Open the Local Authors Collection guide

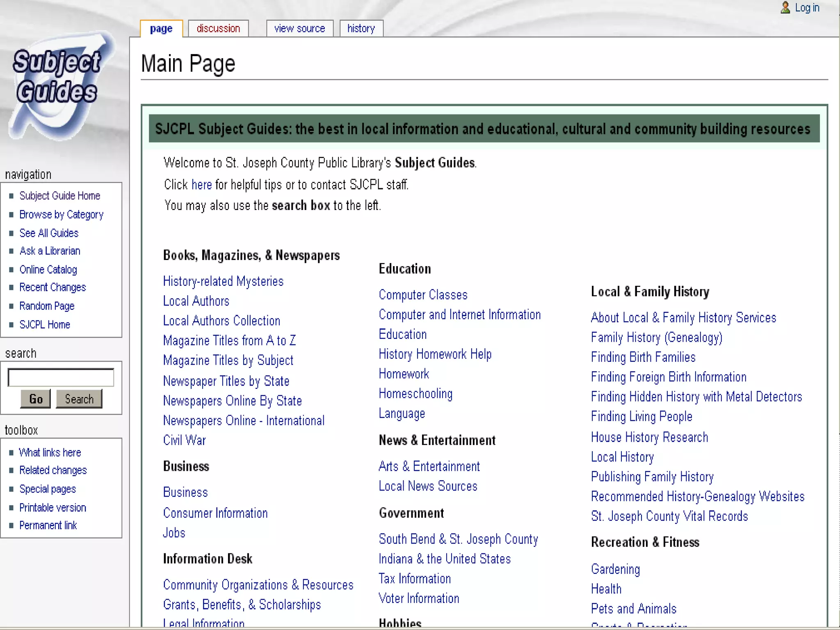click(x=221, y=321)
